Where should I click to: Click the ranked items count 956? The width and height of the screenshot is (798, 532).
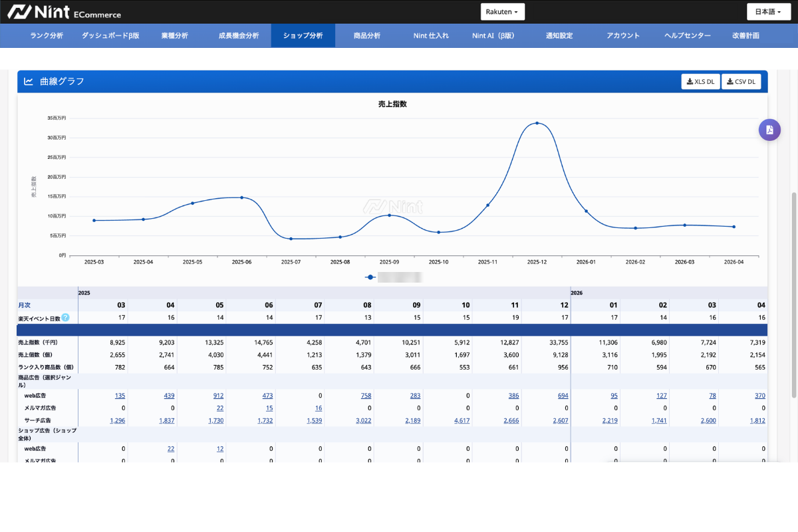tap(563, 366)
